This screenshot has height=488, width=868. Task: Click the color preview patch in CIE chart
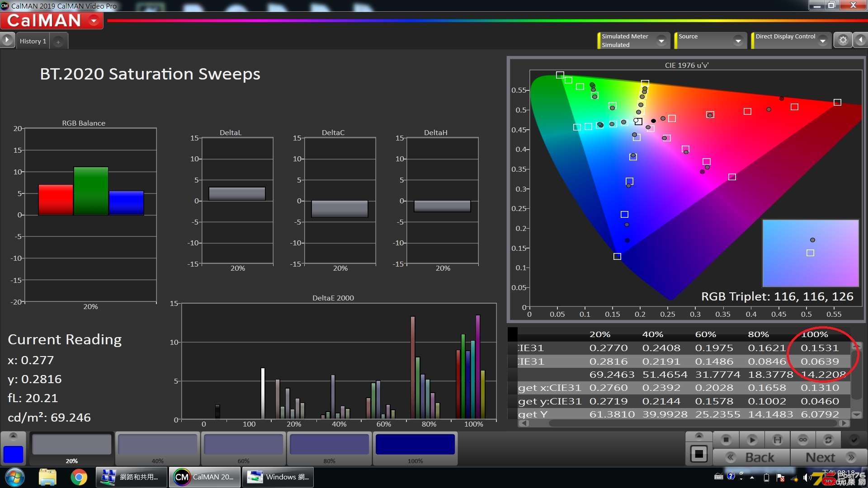click(810, 253)
